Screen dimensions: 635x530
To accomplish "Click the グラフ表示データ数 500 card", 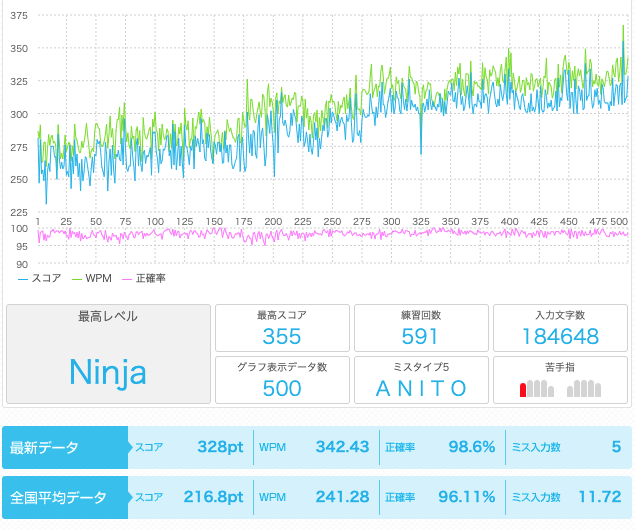I will click(282, 379).
